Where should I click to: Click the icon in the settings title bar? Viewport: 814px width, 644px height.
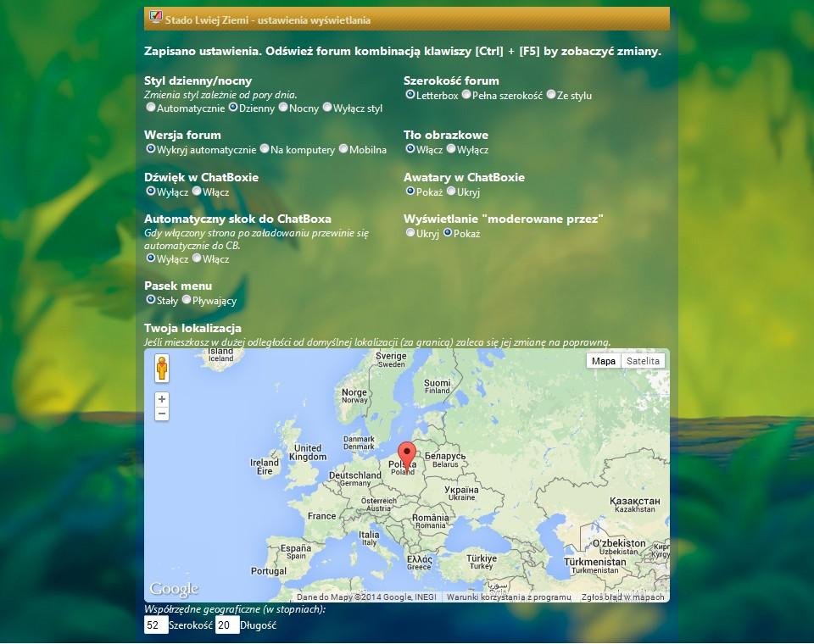(154, 15)
